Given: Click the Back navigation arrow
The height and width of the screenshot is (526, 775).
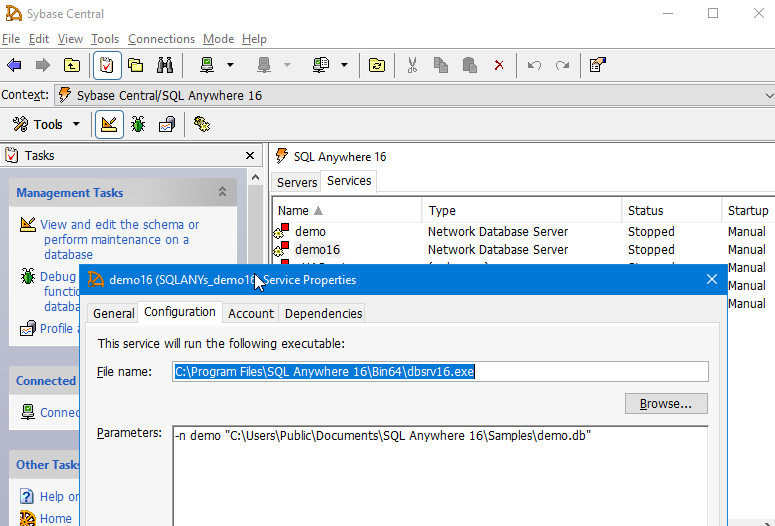Looking at the screenshot, I should pyautogui.click(x=14, y=65).
